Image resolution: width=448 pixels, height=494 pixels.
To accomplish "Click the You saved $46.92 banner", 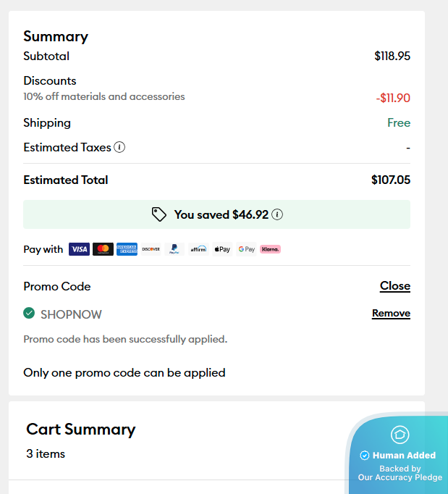I will [x=216, y=214].
